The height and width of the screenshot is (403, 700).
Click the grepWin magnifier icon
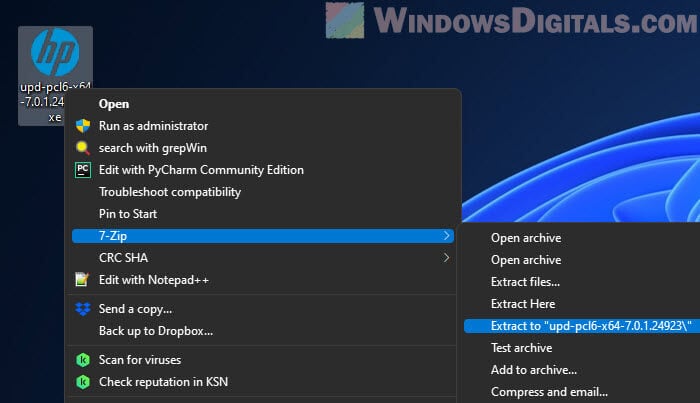coord(83,148)
